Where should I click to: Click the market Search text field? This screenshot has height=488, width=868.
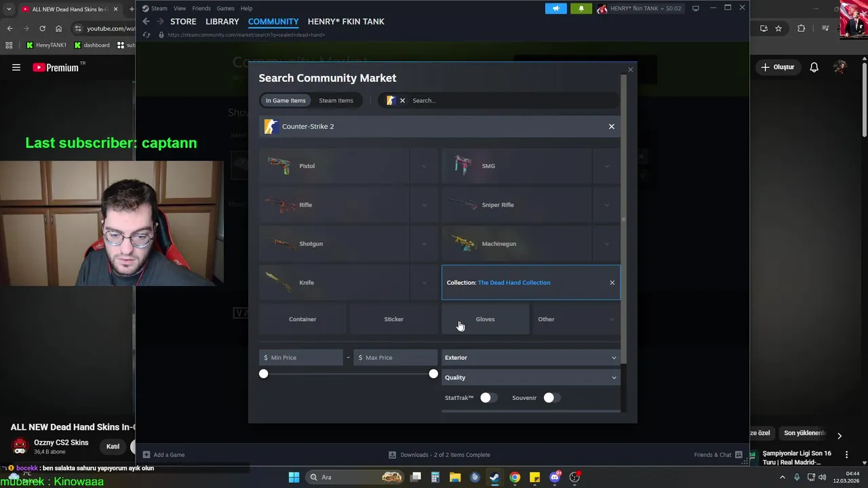[x=513, y=100]
